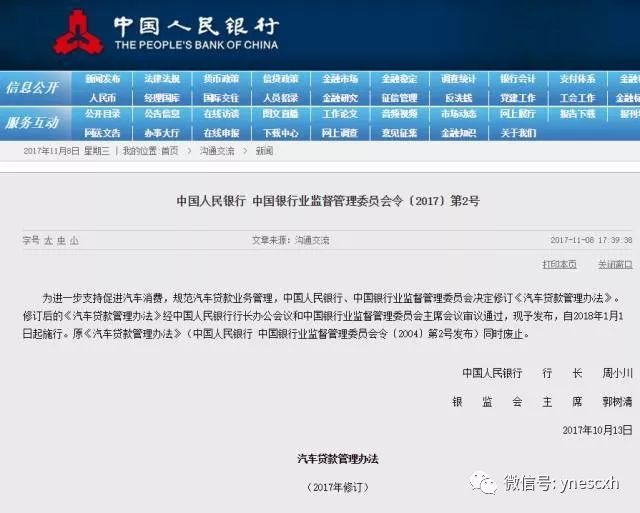Go to 货币政策 section
Screen dimensions: 640x513
click(x=221, y=79)
